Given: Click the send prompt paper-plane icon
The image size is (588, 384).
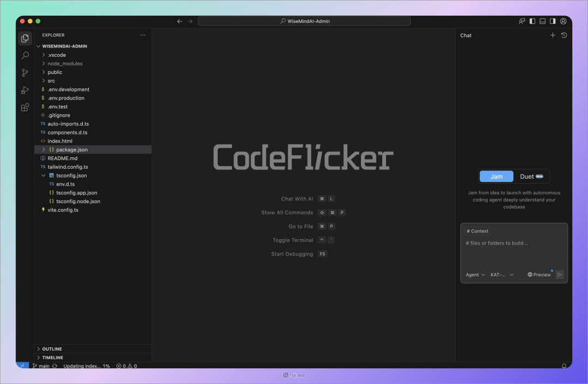Looking at the screenshot, I should point(560,275).
